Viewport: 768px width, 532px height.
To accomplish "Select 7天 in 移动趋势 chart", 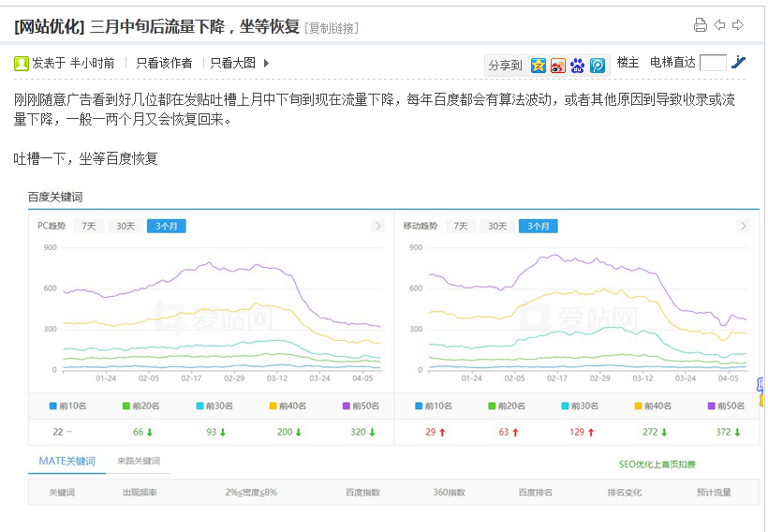I will click(461, 226).
